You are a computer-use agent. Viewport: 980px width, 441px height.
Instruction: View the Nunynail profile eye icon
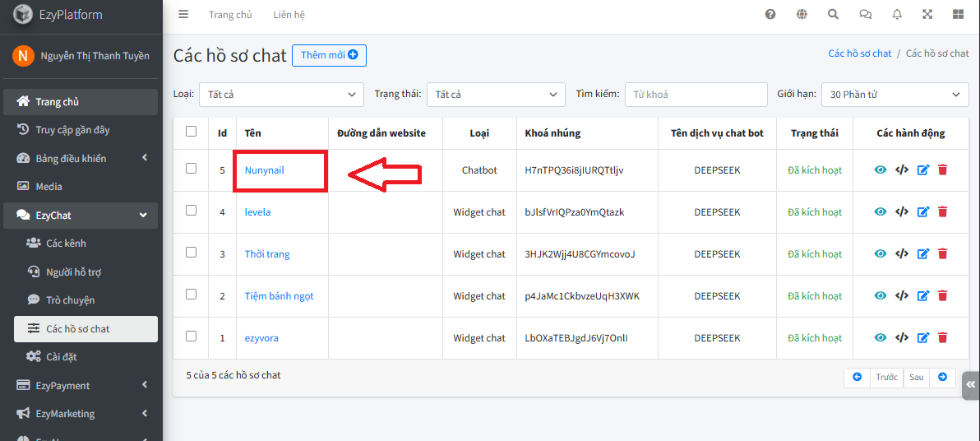(881, 169)
